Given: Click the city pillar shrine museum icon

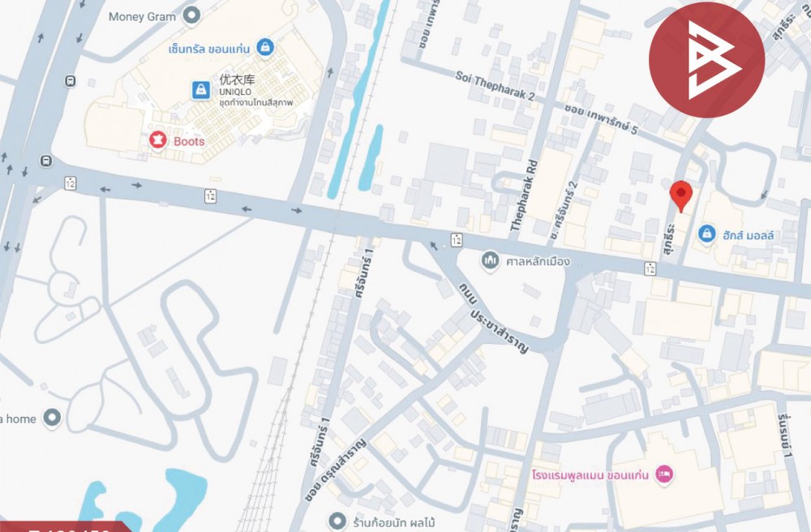Looking at the screenshot, I should click(x=489, y=260).
